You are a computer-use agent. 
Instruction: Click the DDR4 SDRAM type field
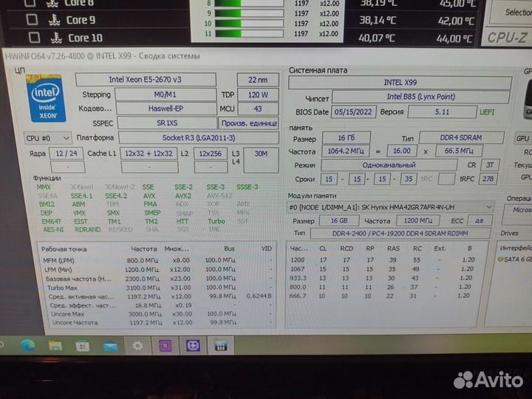(461, 137)
